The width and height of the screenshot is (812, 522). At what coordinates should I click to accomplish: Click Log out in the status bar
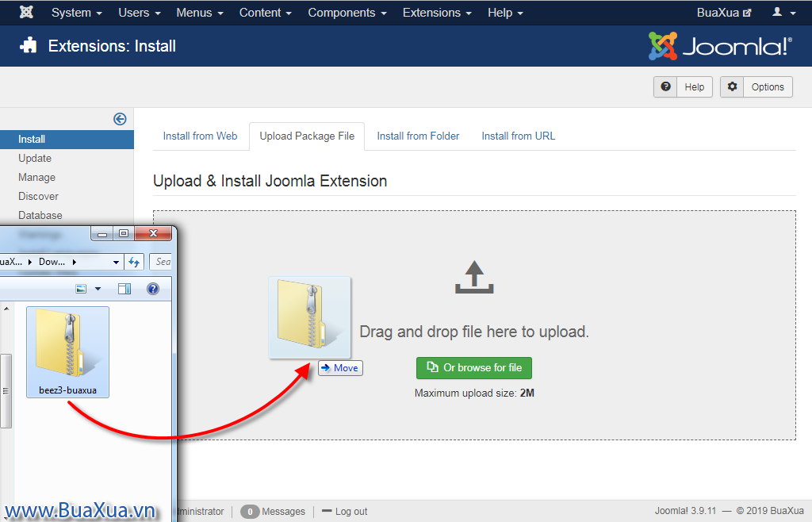click(345, 512)
